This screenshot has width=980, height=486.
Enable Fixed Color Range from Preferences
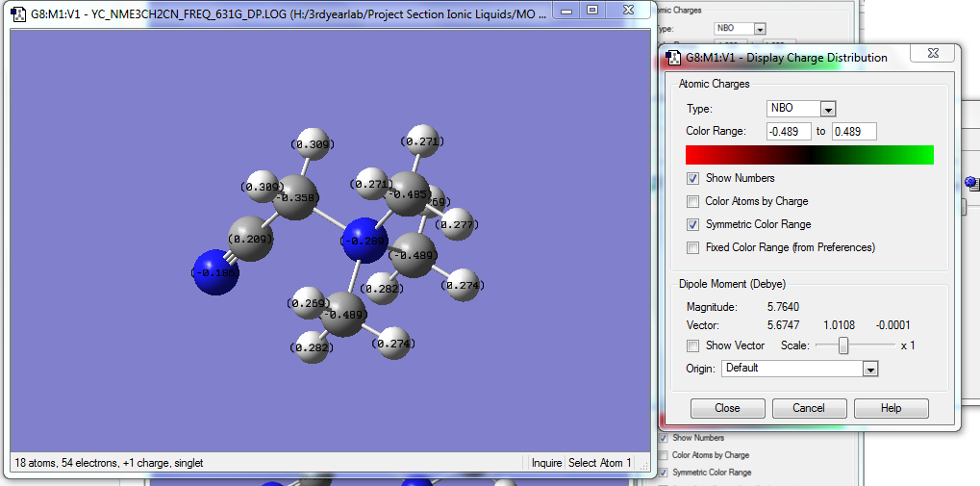tap(692, 247)
